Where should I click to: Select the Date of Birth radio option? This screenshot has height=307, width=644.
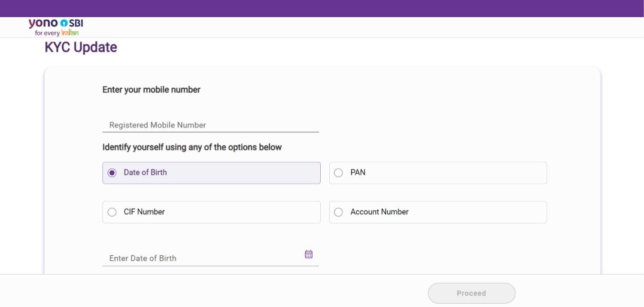211,173
